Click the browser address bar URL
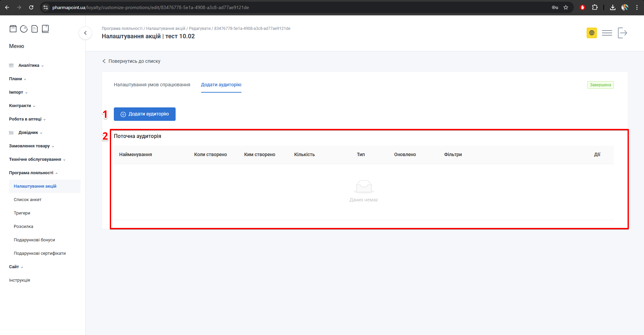Screen dimensions: 644x335 point(150,7)
